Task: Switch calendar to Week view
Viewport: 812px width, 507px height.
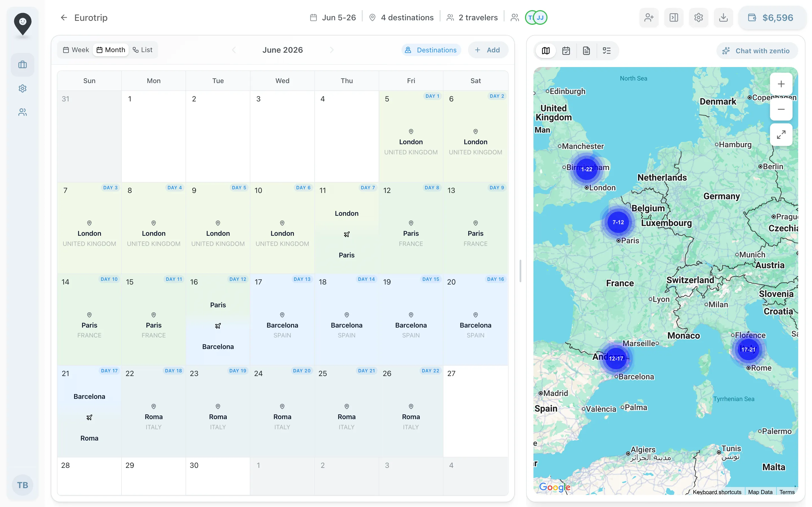Action: [x=75, y=49]
